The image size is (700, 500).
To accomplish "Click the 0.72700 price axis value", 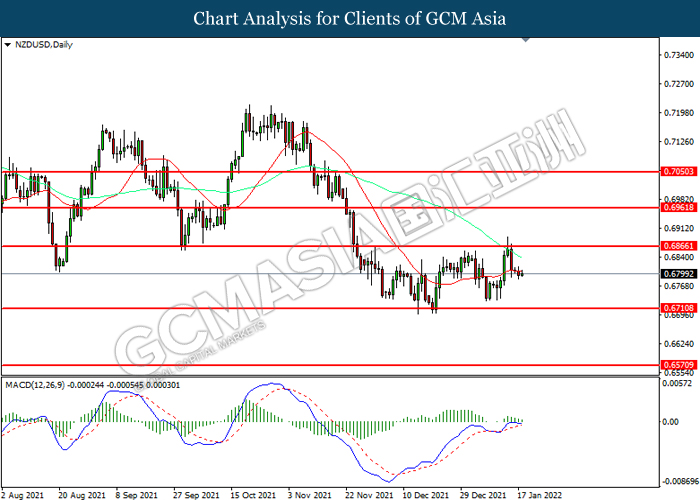I will [679, 84].
